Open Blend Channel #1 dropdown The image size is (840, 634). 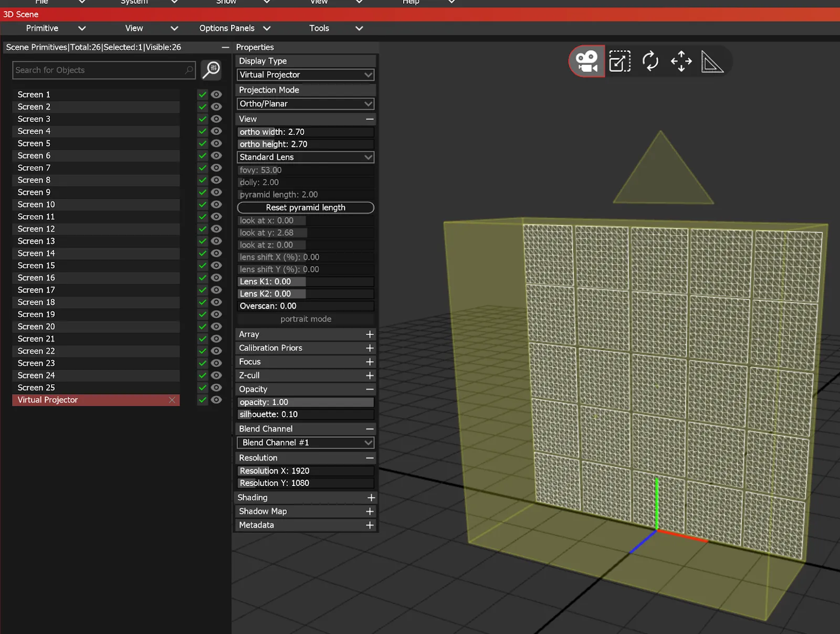(306, 443)
